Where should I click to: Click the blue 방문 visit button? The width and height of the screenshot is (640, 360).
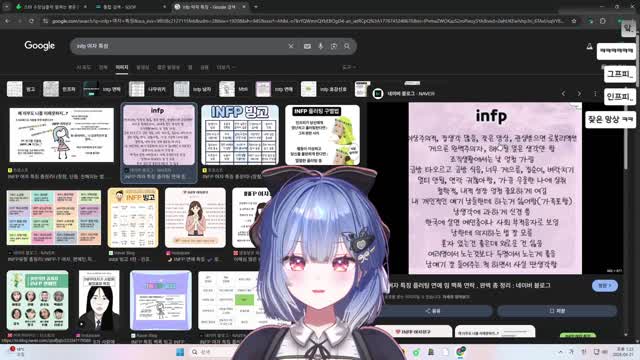(605, 286)
